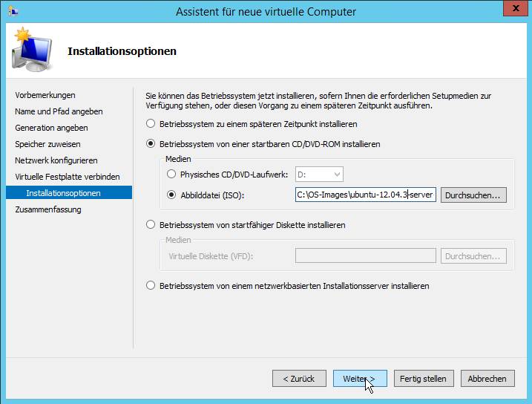This screenshot has height=404, width=532.
Task: Go to Name und Pfad angeben step
Action: [x=59, y=111]
